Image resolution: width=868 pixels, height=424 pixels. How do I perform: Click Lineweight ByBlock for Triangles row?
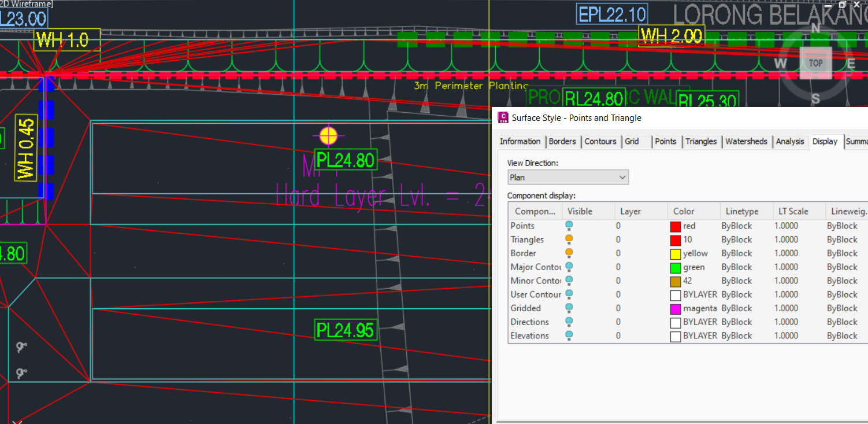coord(842,239)
